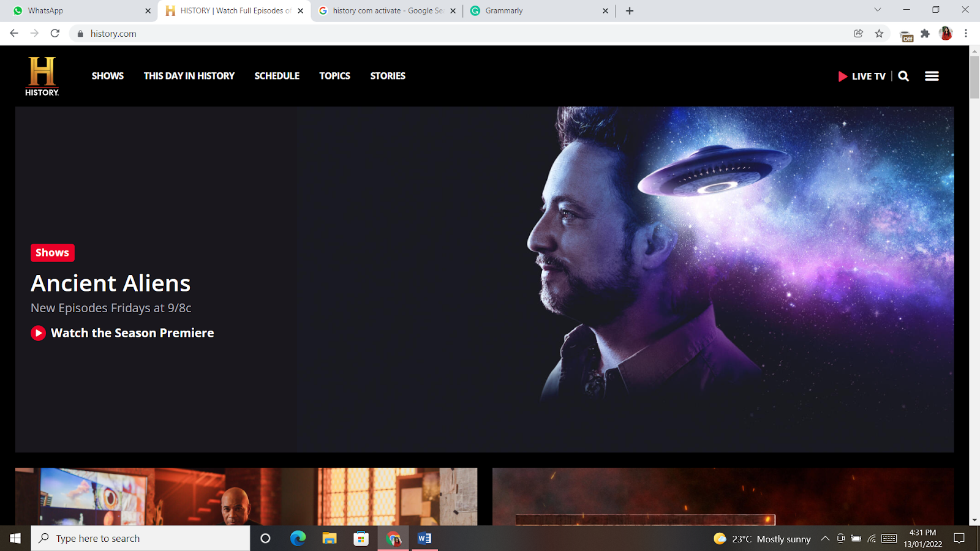Close the Grammarly tab
The image size is (980, 551).
coord(605,10)
